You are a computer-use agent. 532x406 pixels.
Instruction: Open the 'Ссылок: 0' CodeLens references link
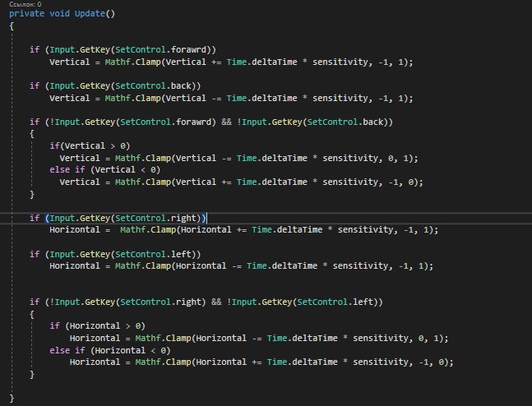(25, 4)
